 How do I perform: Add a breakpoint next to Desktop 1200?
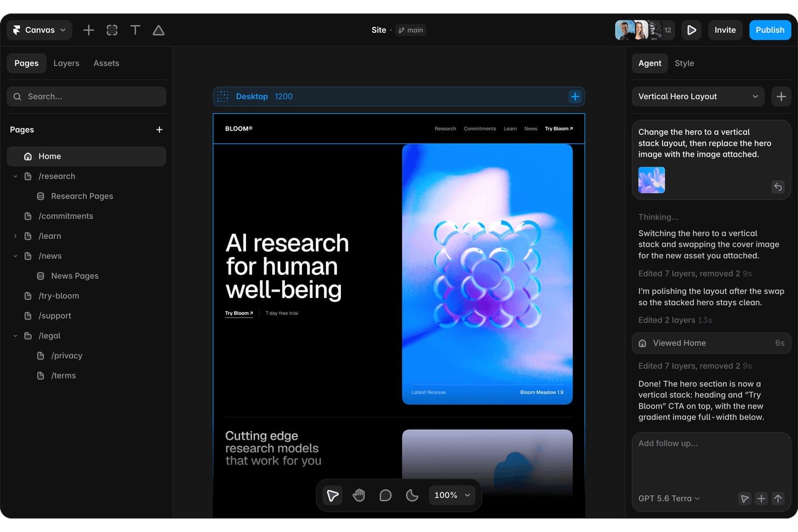575,96
